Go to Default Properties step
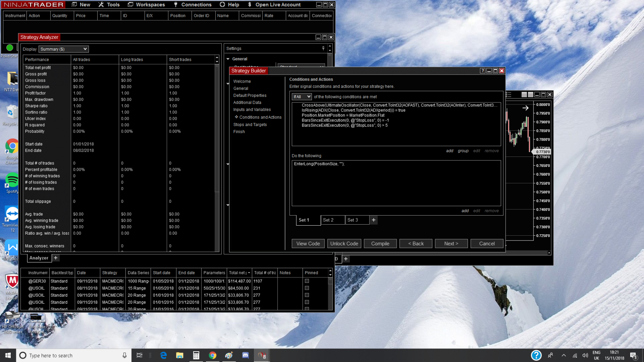 250,95
